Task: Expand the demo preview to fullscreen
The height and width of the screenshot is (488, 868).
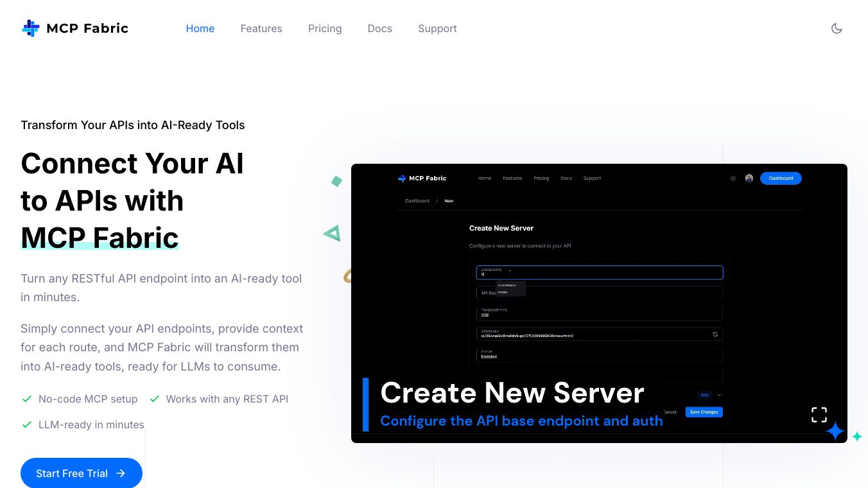Action: [x=819, y=415]
